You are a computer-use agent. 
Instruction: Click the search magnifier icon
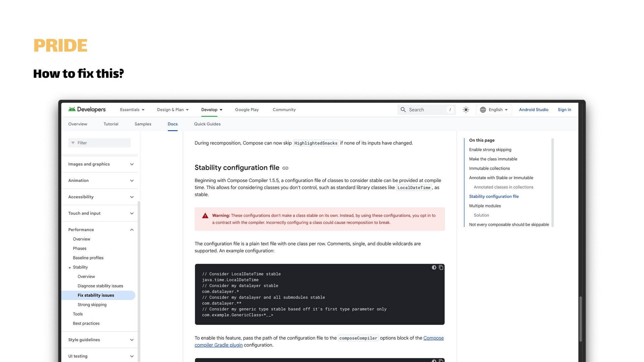[403, 110]
